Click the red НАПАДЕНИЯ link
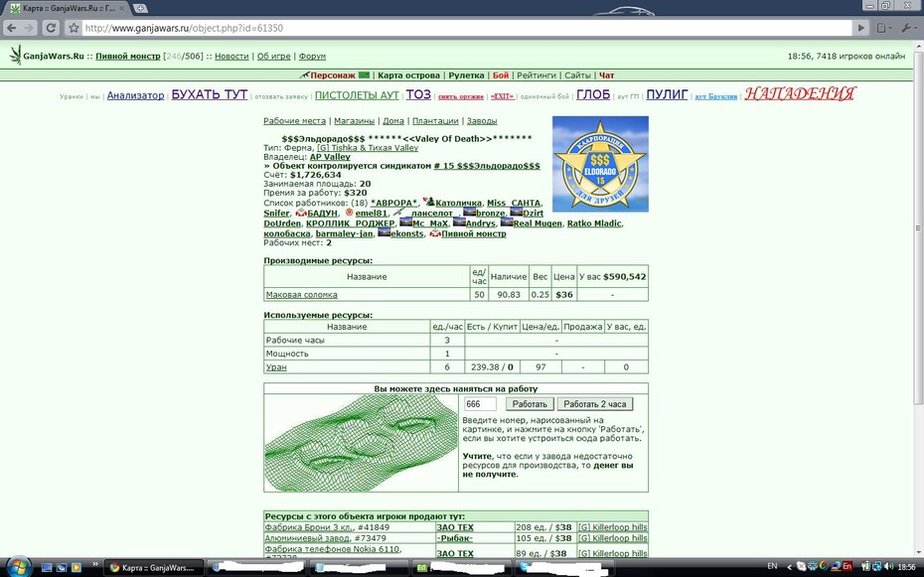Screen dimensions: 924x577 click(x=800, y=93)
